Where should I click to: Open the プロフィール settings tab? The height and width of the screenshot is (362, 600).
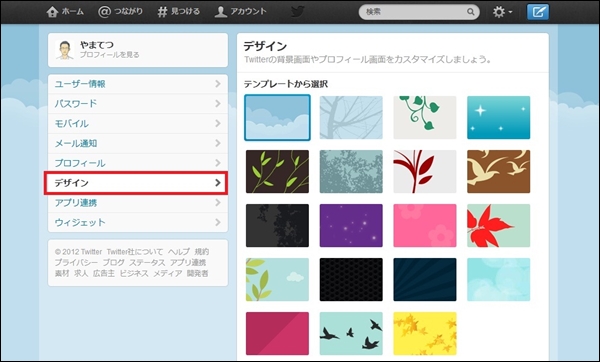click(138, 163)
